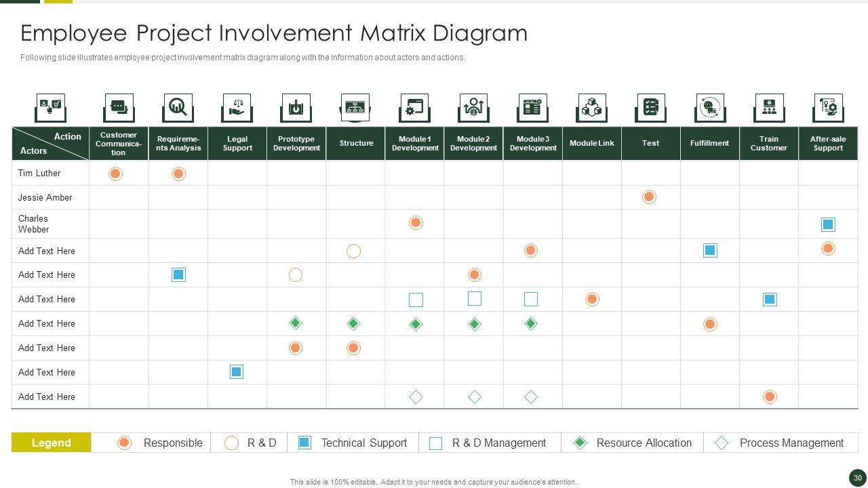Click the blue square in Requirements Analysis column
Viewport: 868px width, 488px height.
178,274
